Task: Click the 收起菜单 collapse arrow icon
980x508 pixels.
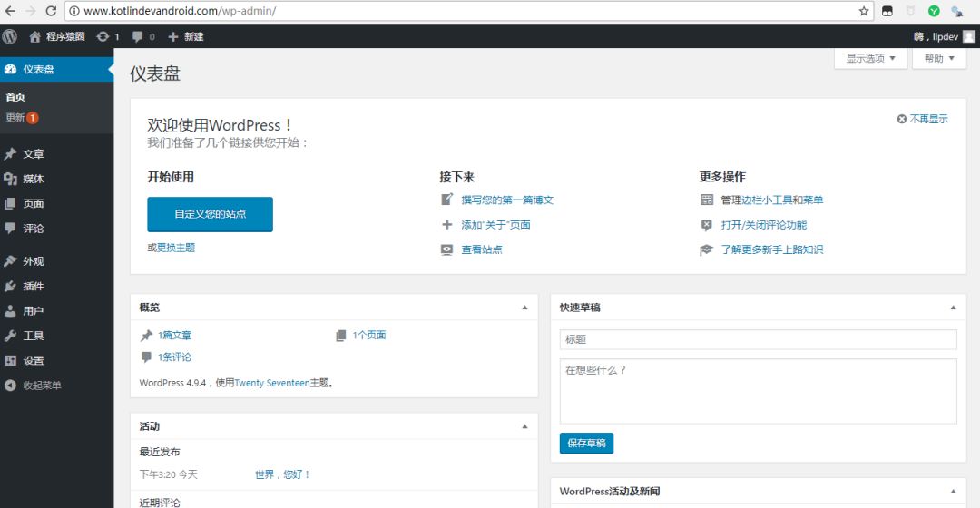Action: click(10, 386)
